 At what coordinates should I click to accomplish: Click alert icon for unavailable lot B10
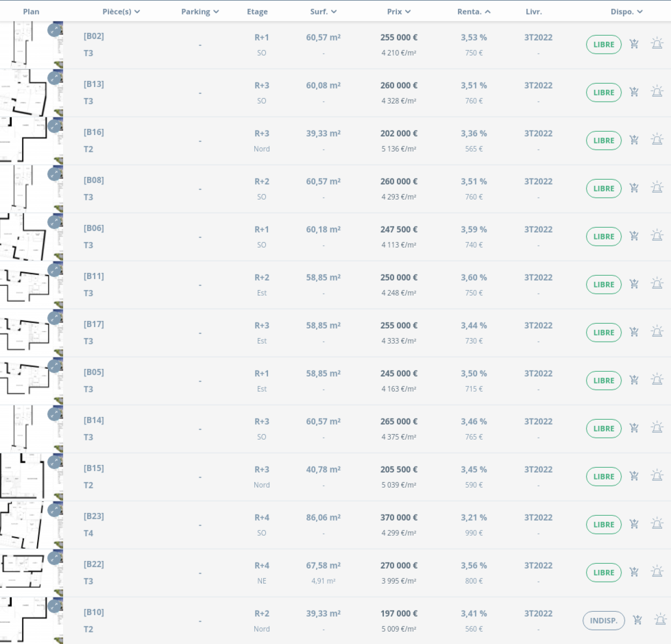click(x=660, y=620)
